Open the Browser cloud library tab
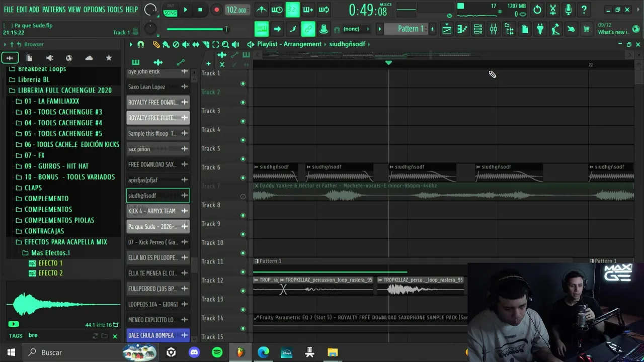Screen dimensions: 644x362 point(89,58)
